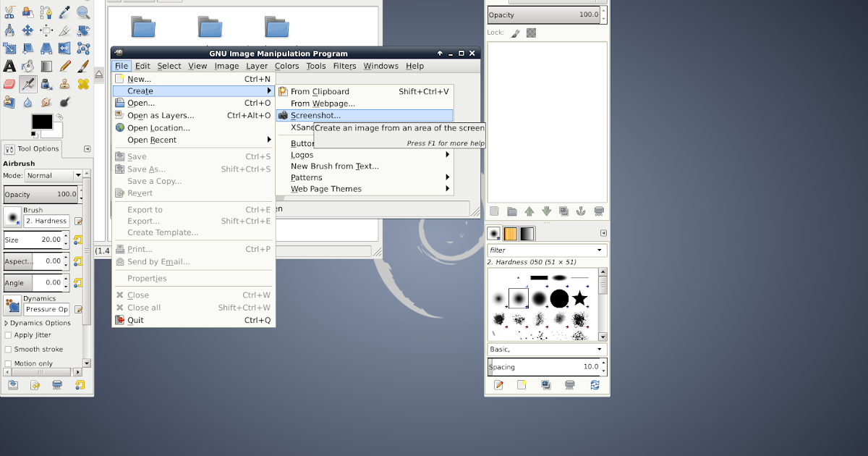Select the Crop tool
868x456 pixels.
pos(64,30)
